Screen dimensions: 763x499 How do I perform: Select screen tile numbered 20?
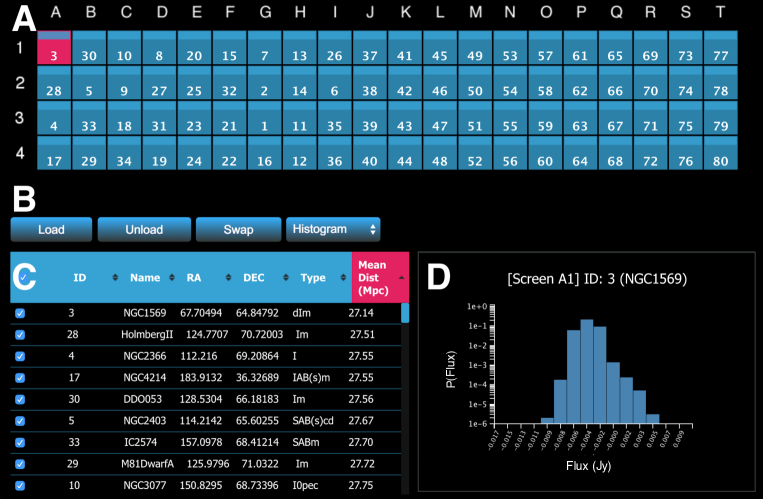pyautogui.click(x=194, y=48)
